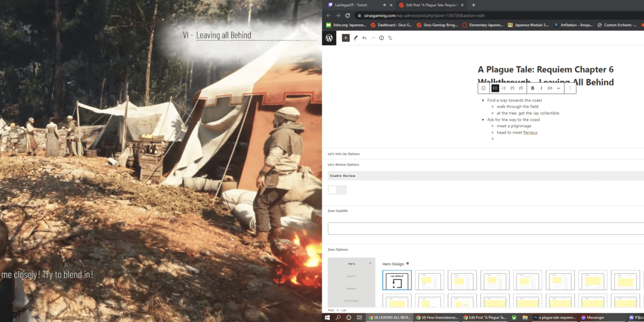
Task: Open the Windows Start menu
Action: pyautogui.click(x=328, y=318)
